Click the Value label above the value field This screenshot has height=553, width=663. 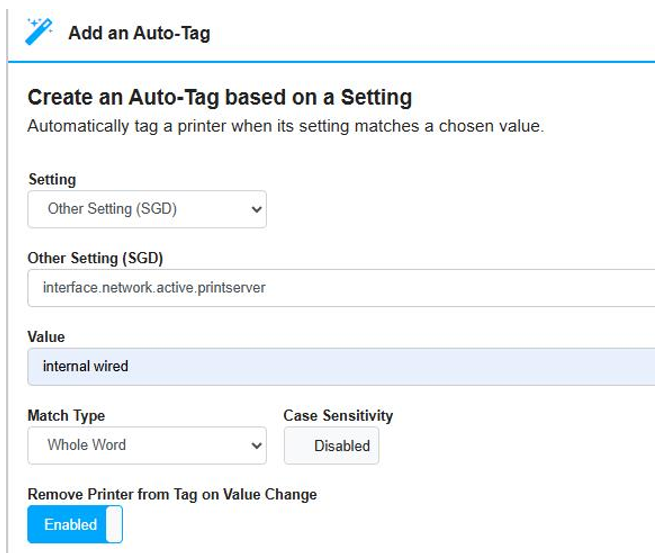[46, 337]
